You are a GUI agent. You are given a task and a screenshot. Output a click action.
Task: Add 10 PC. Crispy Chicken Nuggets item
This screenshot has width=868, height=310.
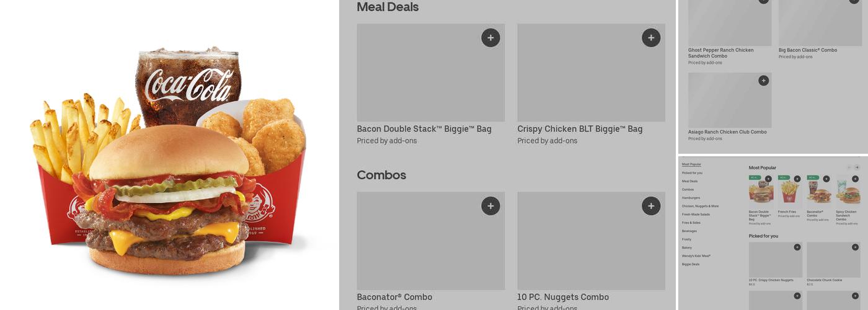coord(797,247)
